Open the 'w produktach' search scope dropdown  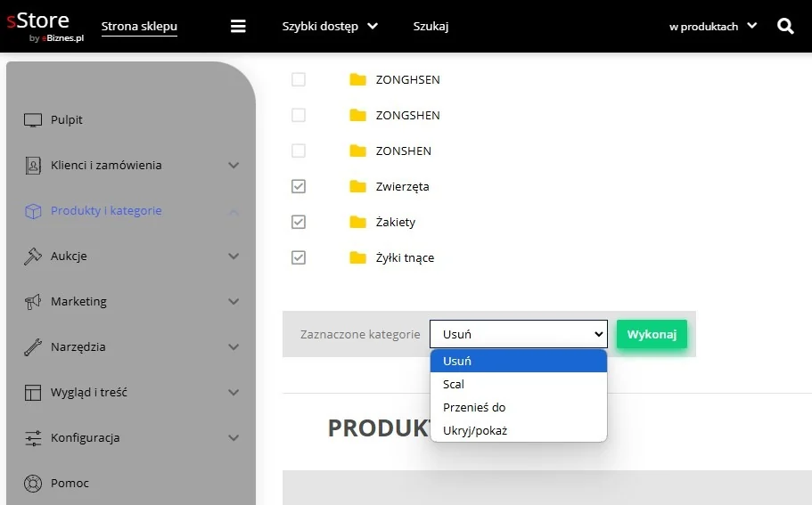pos(712,27)
